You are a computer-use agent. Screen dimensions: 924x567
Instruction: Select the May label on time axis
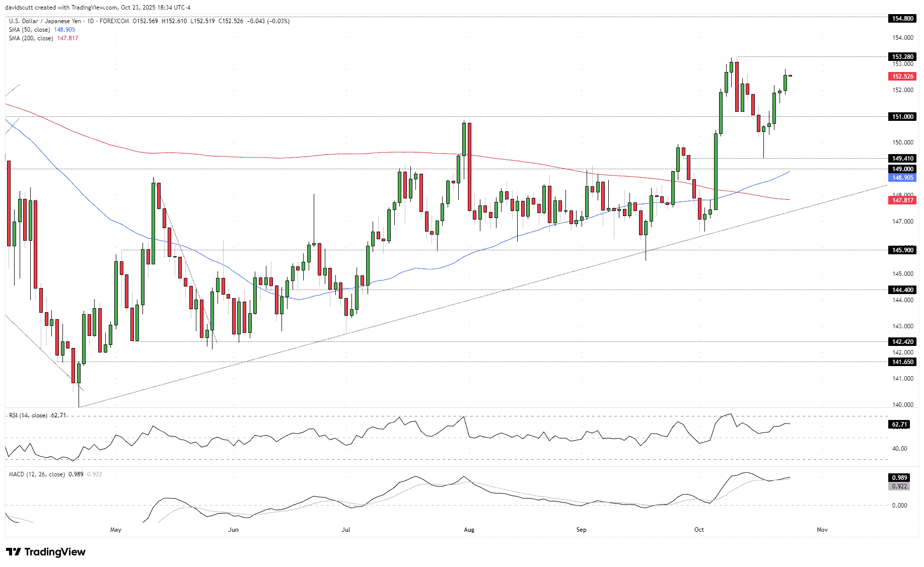(x=115, y=530)
